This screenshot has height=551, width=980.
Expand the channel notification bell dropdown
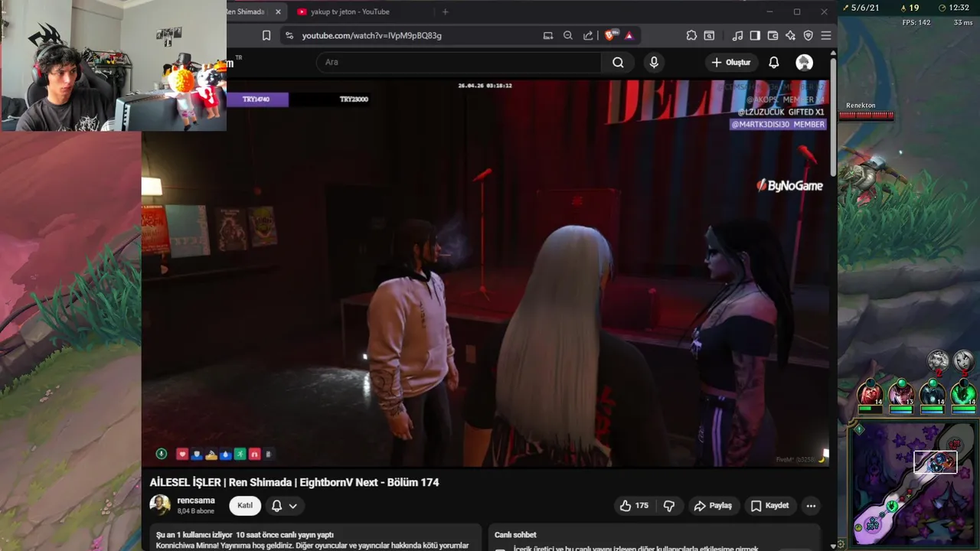coord(285,506)
